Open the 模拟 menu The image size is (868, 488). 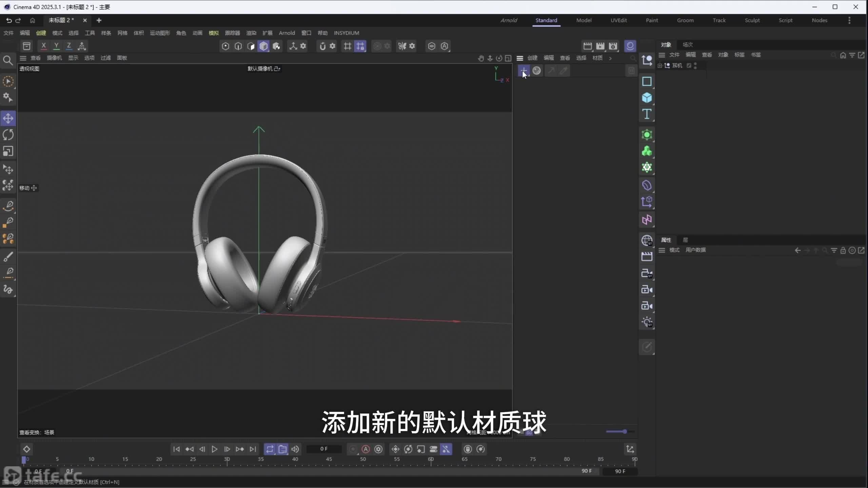point(214,33)
